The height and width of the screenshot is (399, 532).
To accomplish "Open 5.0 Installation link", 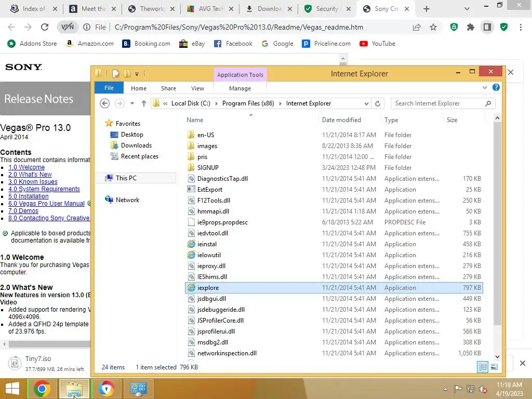I will (x=29, y=196).
